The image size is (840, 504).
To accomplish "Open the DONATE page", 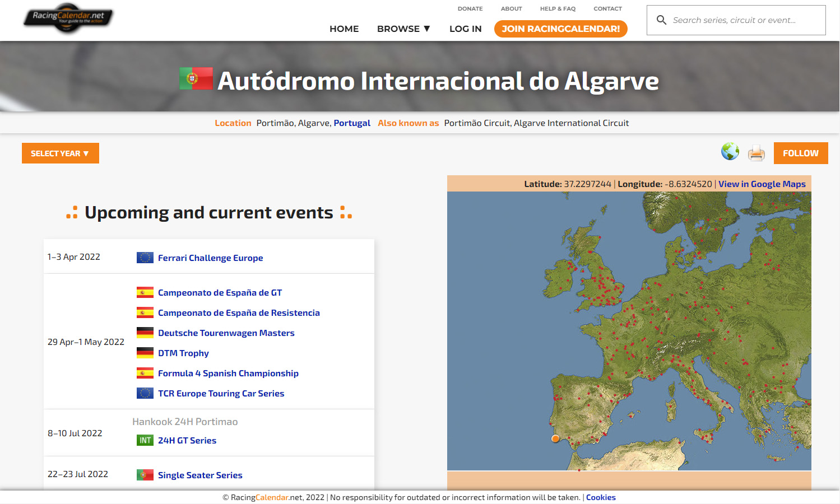I will (x=470, y=8).
